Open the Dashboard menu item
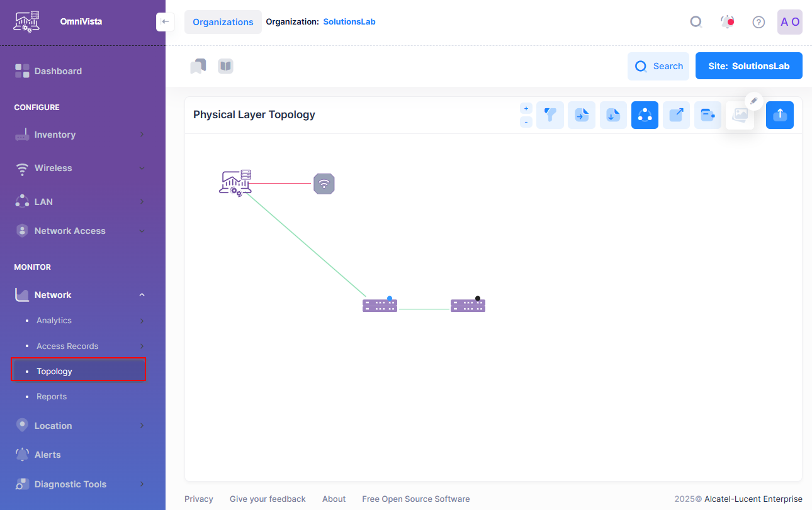The height and width of the screenshot is (510, 812). coord(58,71)
